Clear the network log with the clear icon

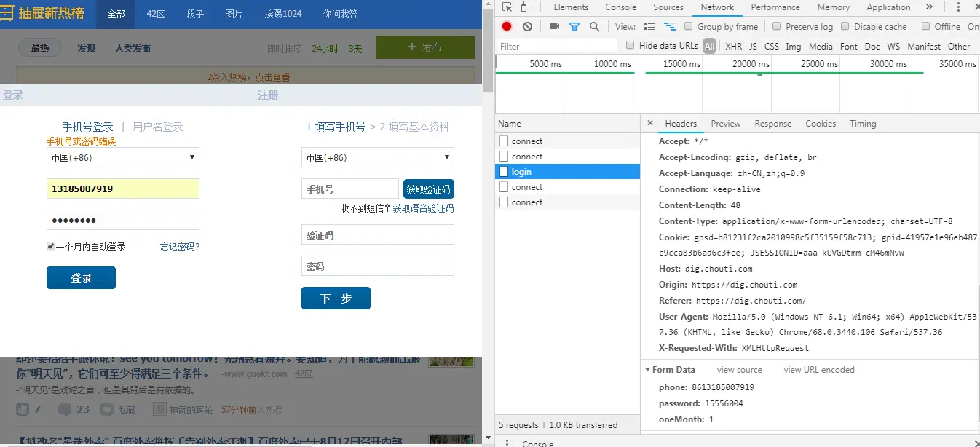pyautogui.click(x=527, y=26)
